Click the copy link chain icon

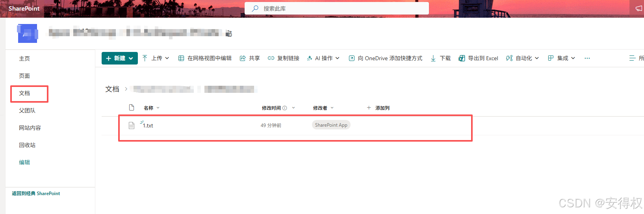tap(271, 58)
